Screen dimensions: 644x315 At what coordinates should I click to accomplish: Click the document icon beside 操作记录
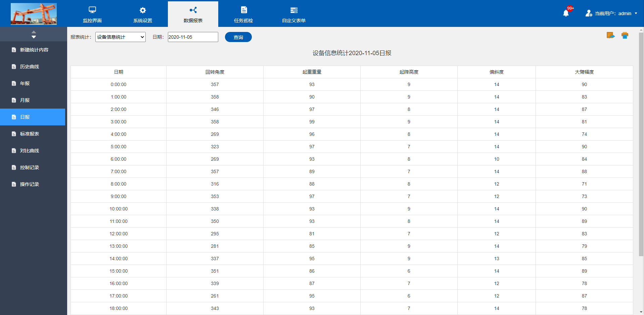(x=14, y=184)
